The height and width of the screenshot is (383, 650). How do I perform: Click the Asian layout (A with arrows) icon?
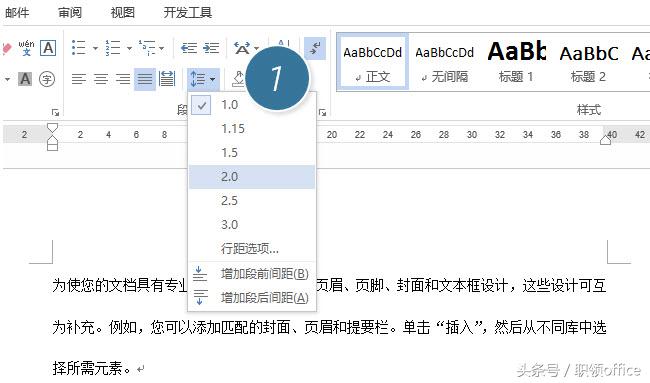(242, 48)
